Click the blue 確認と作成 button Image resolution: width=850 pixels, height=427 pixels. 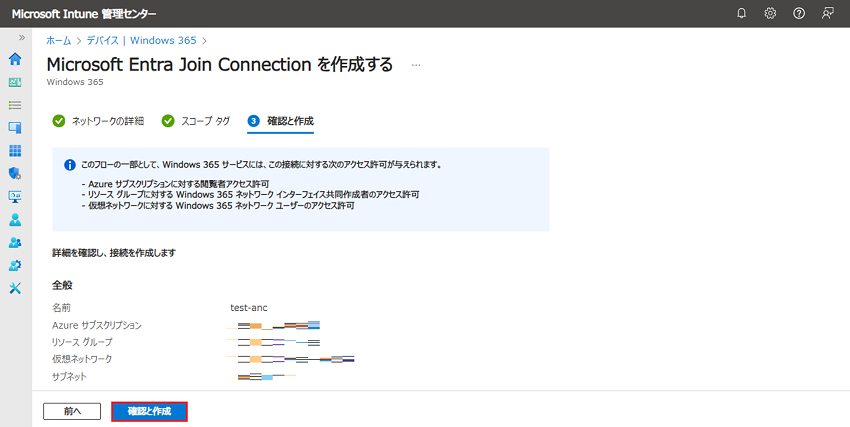(x=150, y=411)
